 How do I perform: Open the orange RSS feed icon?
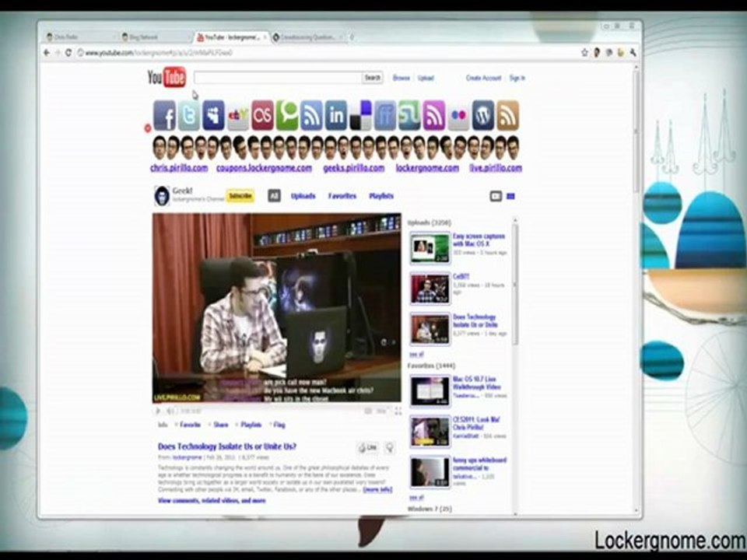pyautogui.click(x=508, y=115)
